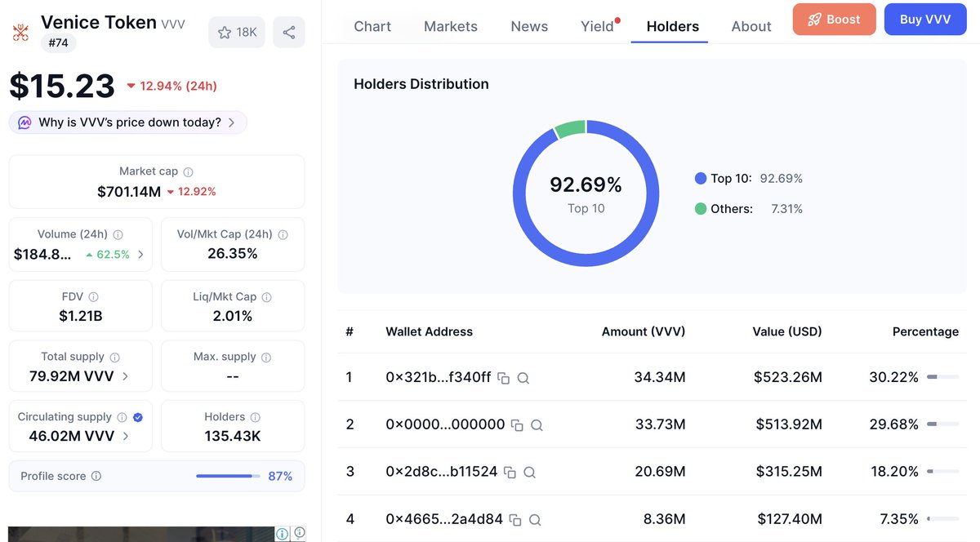Open wallet address 0x4665...2a4d84 link
Viewport: 980px width, 542px height.
point(444,518)
